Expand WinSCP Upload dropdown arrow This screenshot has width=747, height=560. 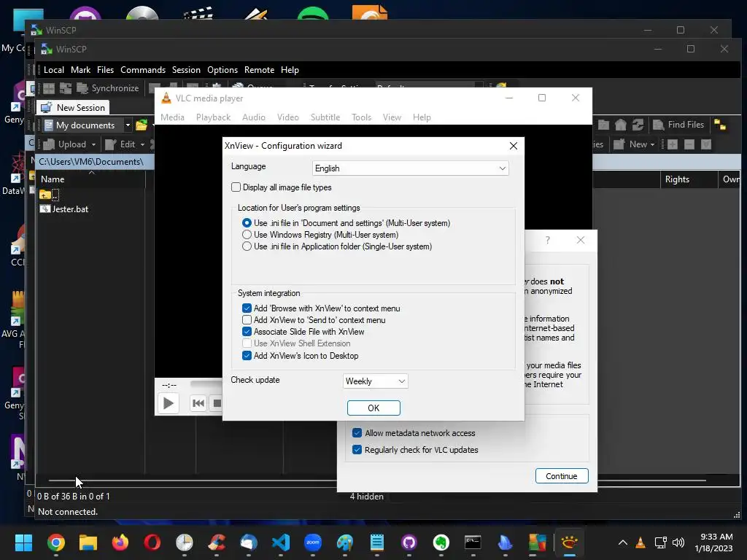point(94,144)
